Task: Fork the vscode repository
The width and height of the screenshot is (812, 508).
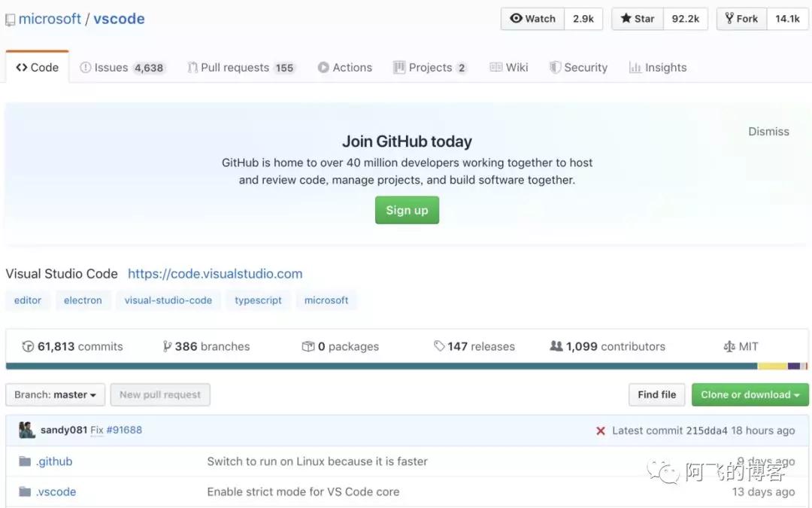Action: tap(741, 19)
